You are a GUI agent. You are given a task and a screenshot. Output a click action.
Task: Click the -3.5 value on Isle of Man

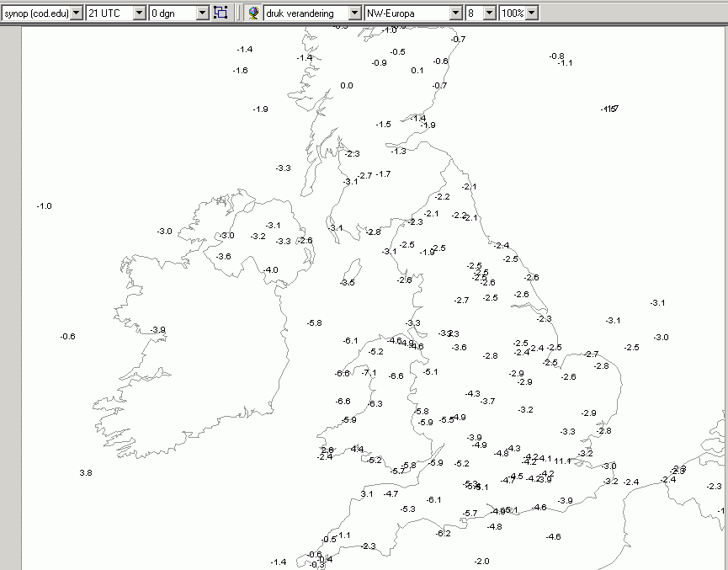pos(348,282)
